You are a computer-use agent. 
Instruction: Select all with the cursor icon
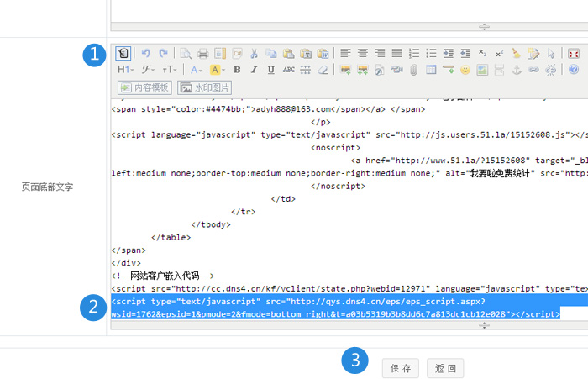pyautogui.click(x=551, y=53)
